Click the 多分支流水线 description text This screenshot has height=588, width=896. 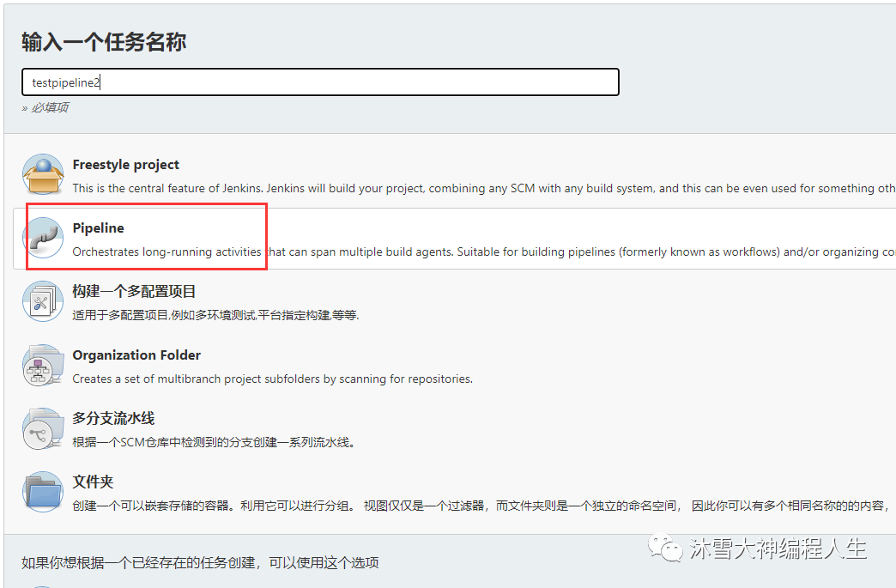click(214, 442)
